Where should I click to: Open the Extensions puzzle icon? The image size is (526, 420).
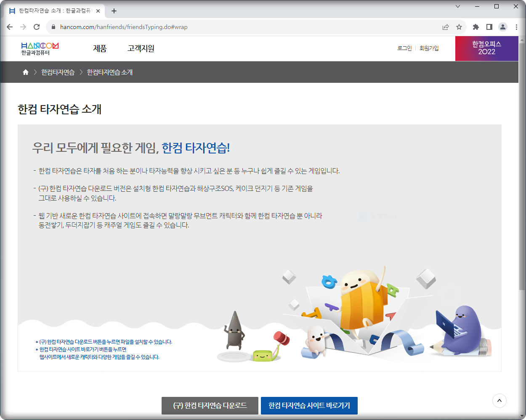(x=476, y=27)
